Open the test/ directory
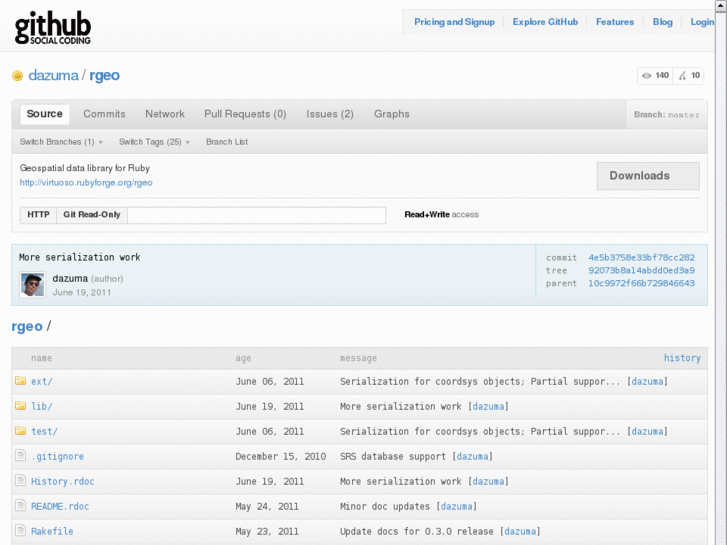Viewport: 727px width, 545px height. [45, 432]
